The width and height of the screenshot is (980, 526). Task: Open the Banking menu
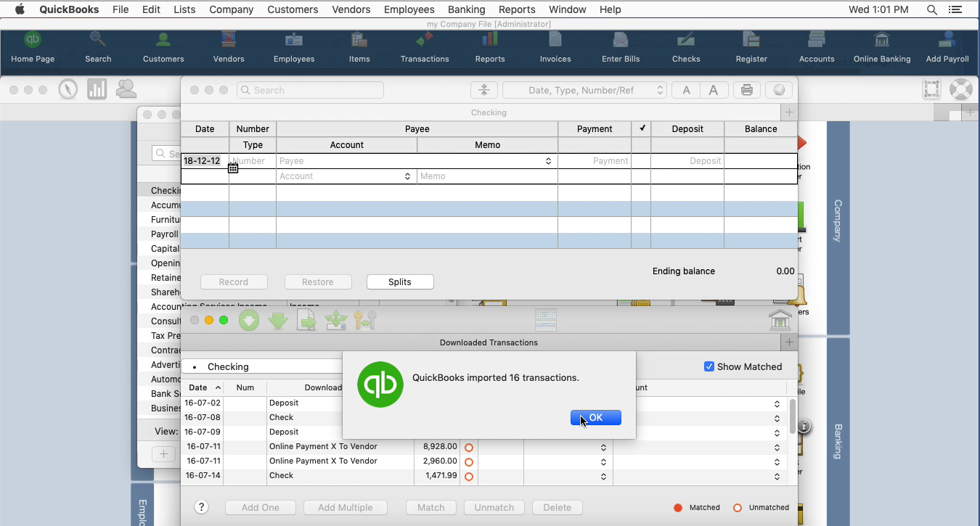466,9
